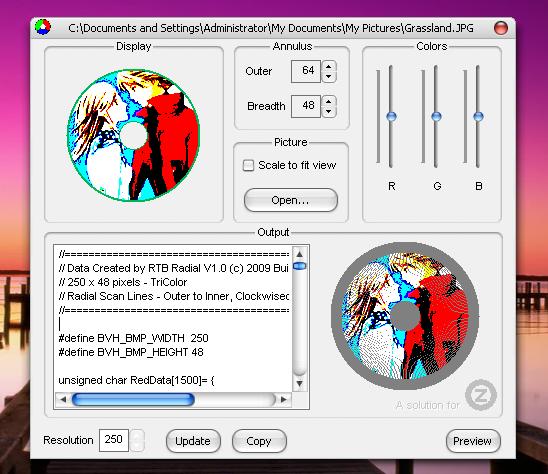This screenshot has width=548, height=474.
Task: Click the output scroll right arrow
Action: pyautogui.click(x=283, y=399)
